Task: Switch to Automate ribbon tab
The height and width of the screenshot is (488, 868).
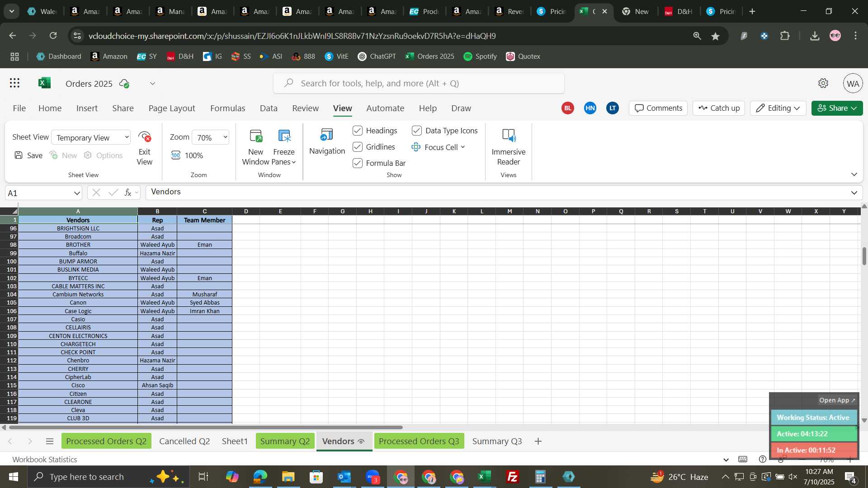Action: pos(385,108)
